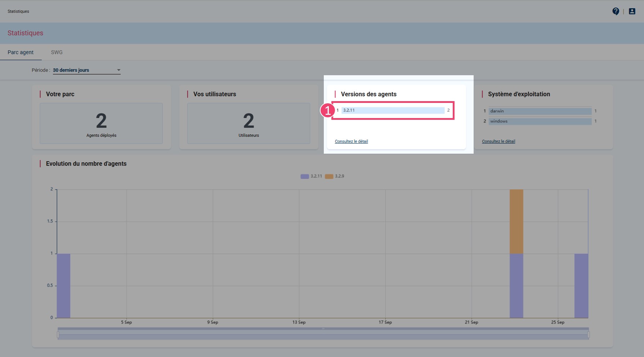Toggle the 3.2.11 legend swatch
Image resolution: width=644 pixels, height=357 pixels.
305,176
